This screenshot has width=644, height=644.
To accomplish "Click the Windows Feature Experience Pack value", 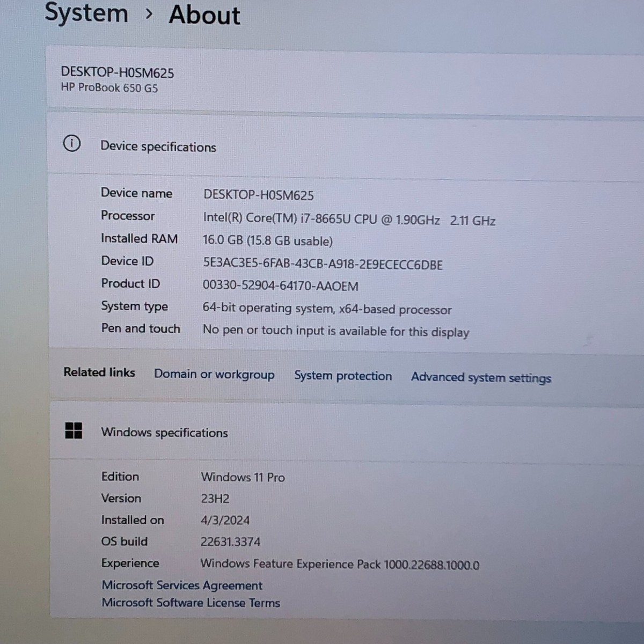I will 340,564.
